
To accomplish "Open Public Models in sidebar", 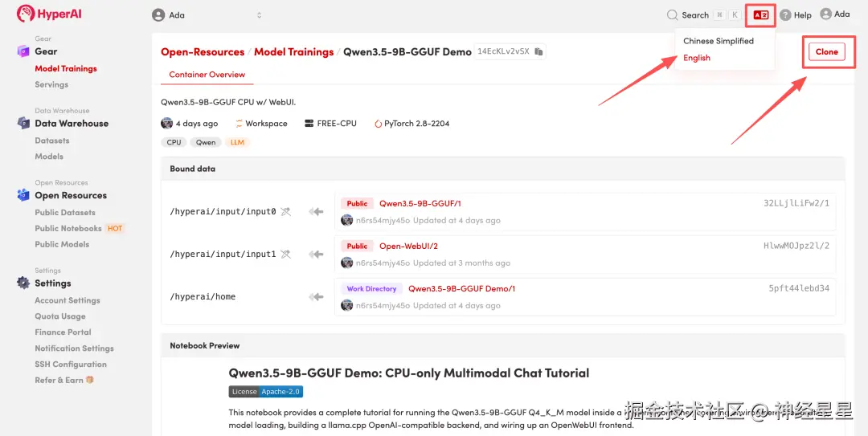I will click(62, 244).
